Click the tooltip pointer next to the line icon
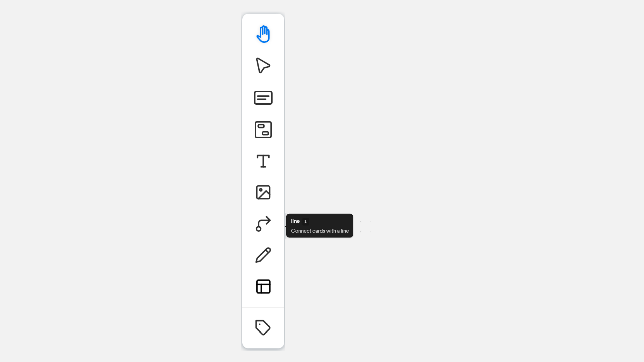Image resolution: width=644 pixels, height=362 pixels. coord(285,226)
